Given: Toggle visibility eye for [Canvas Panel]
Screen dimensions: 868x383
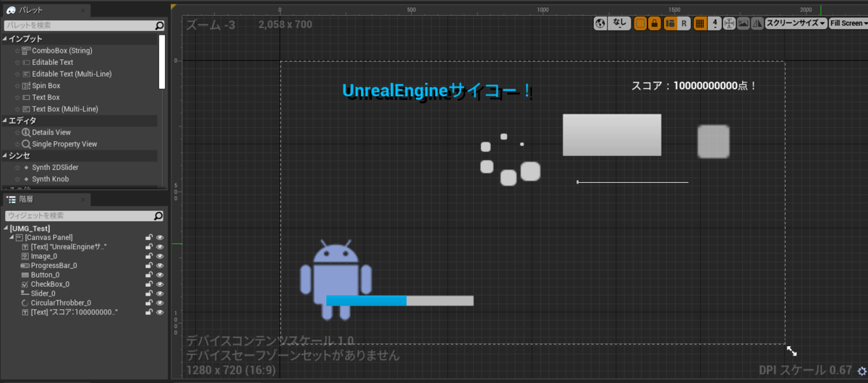Looking at the screenshot, I should [x=160, y=238].
